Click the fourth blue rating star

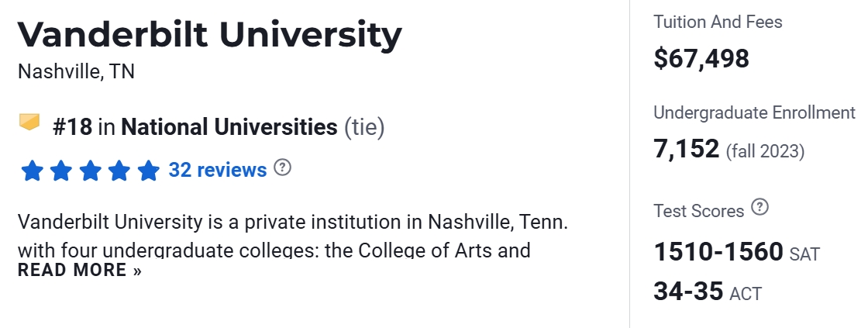tap(119, 170)
